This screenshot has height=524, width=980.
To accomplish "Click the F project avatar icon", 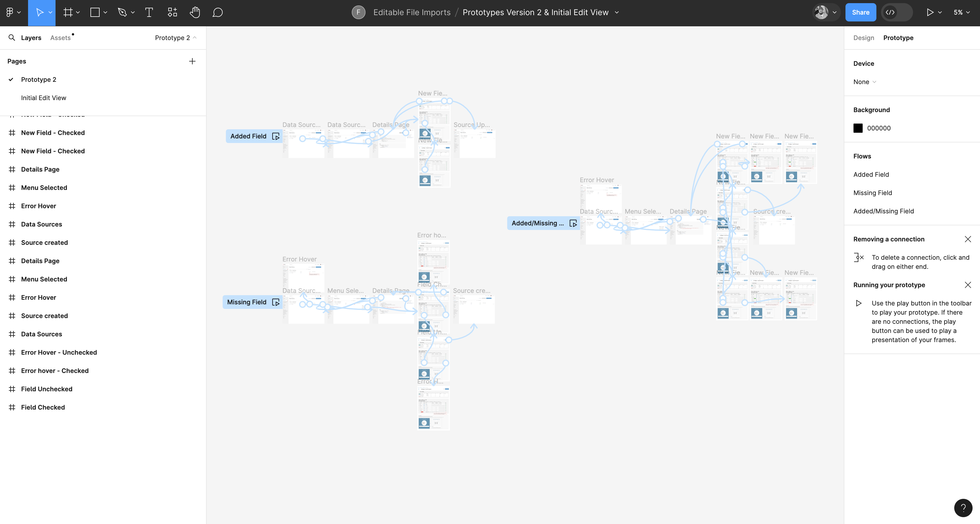I will [358, 13].
